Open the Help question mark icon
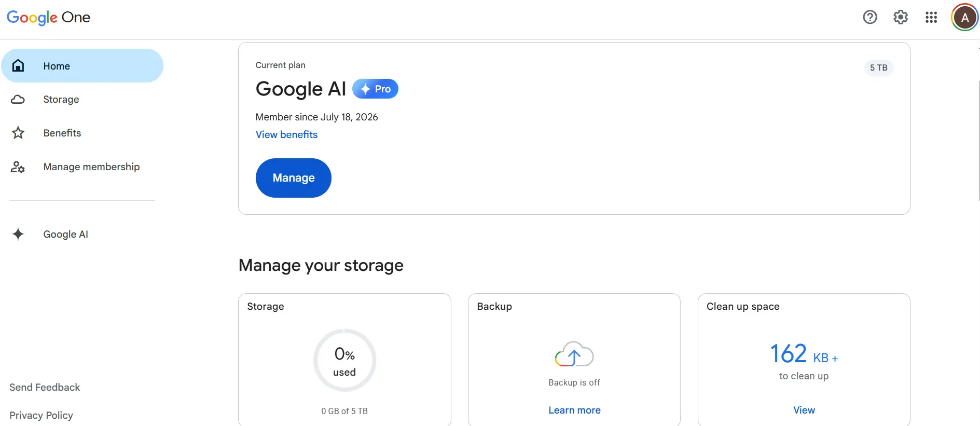 870,17
